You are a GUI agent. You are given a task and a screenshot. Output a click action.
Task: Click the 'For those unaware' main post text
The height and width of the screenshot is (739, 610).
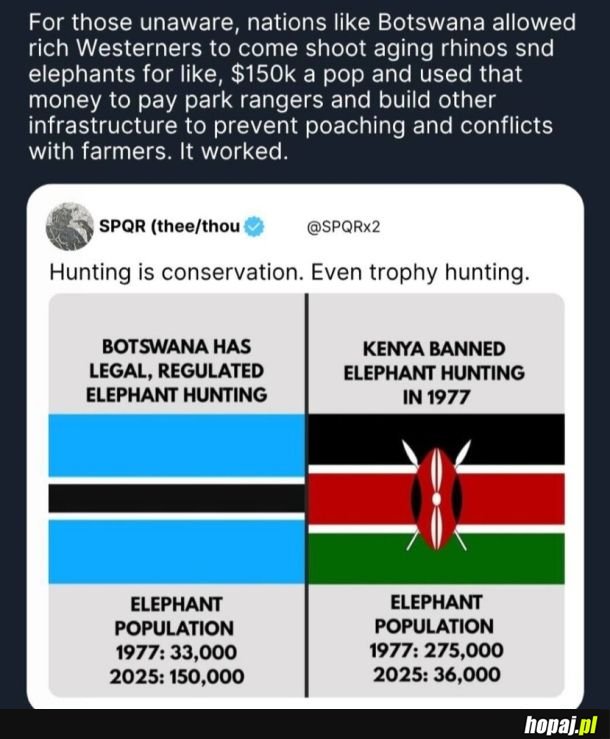point(302,87)
